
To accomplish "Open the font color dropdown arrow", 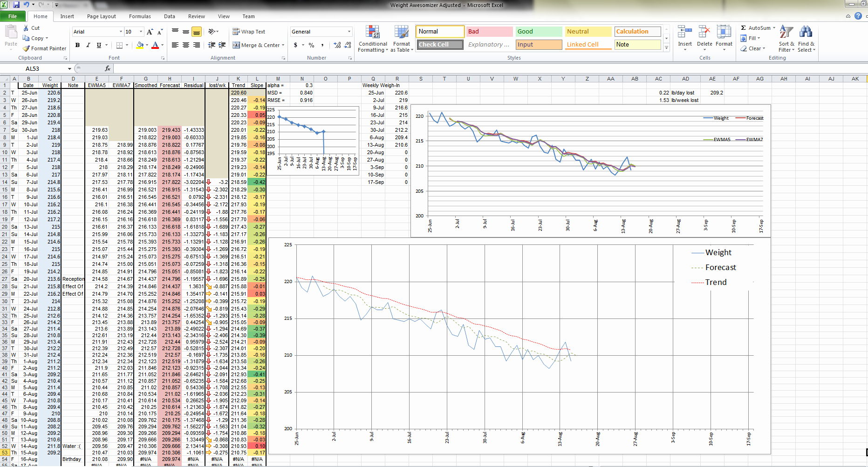I will tap(162, 45).
